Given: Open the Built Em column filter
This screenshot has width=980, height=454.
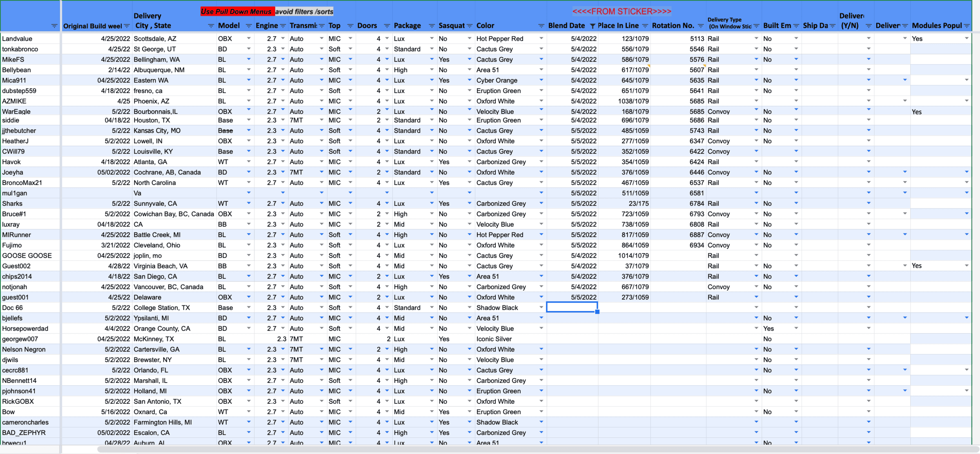Looking at the screenshot, I should 796,26.
